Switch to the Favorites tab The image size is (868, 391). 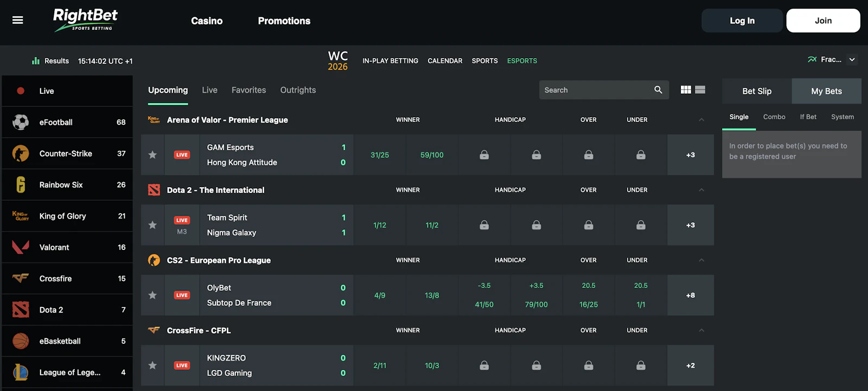point(248,90)
